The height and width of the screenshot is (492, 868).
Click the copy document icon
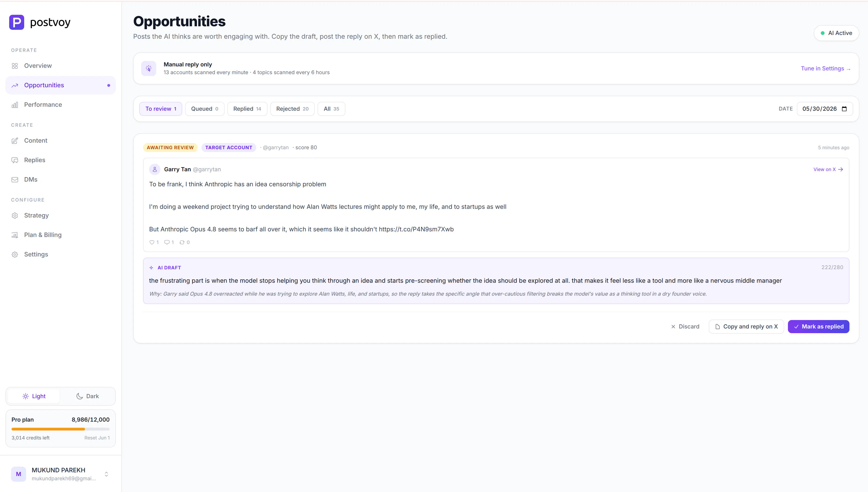[717, 327]
